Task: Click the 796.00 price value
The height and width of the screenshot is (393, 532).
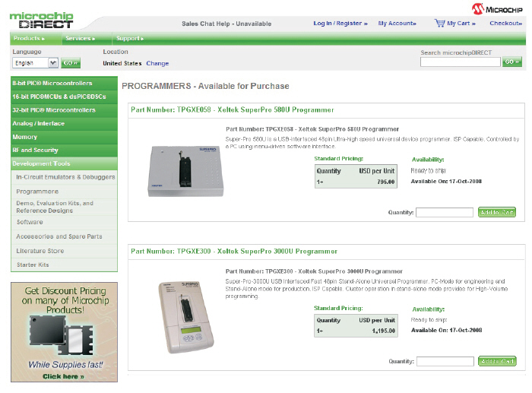Action: (386, 182)
